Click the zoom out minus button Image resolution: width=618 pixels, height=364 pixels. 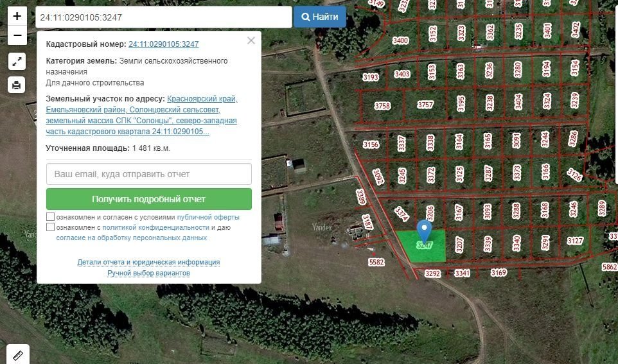(17, 35)
